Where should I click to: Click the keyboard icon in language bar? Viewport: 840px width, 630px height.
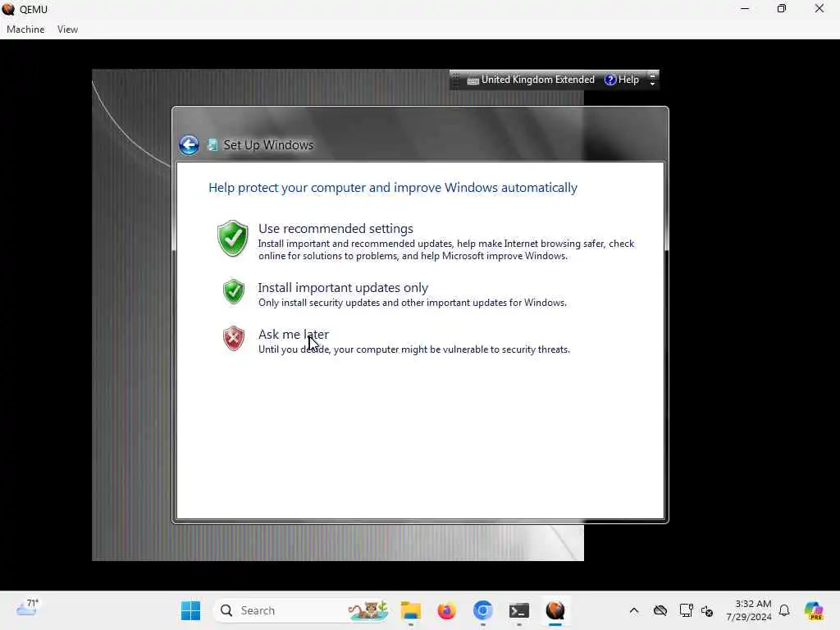[x=473, y=81]
